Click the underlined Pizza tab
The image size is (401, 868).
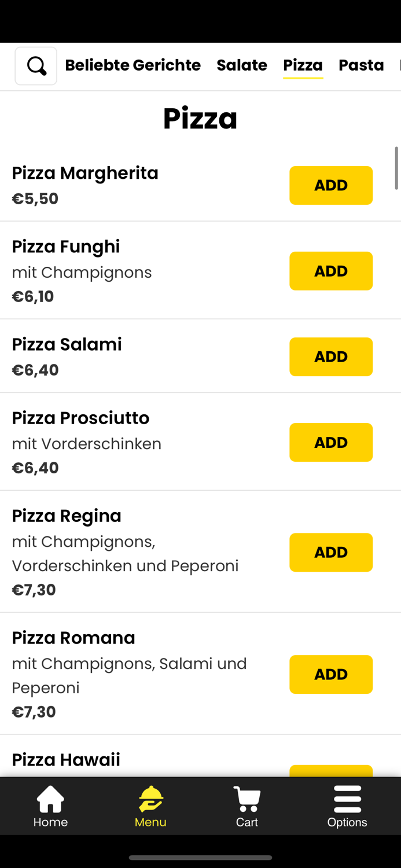303,65
